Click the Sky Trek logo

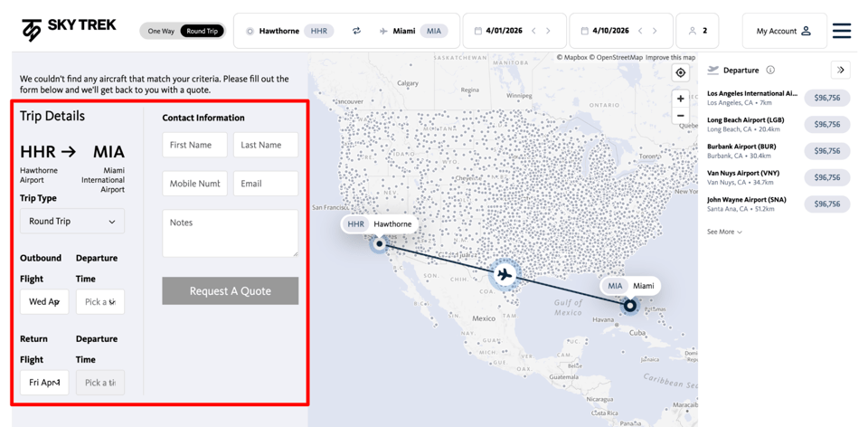(69, 30)
